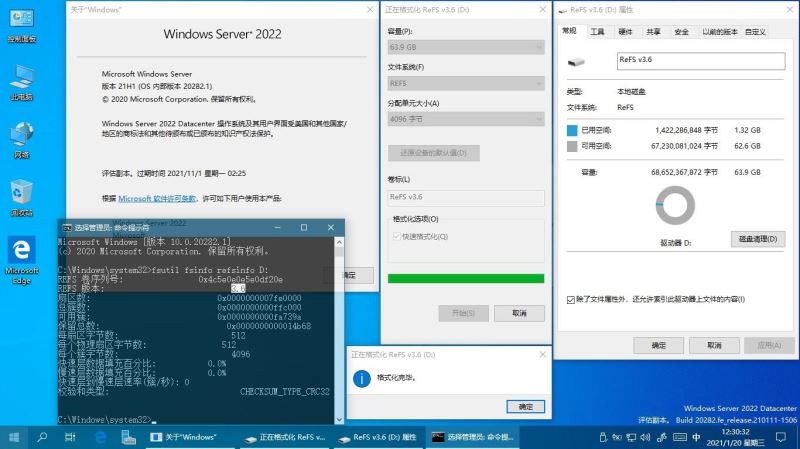Click the drive icon in the properties dialog
800x449 pixels.
pyautogui.click(x=576, y=62)
